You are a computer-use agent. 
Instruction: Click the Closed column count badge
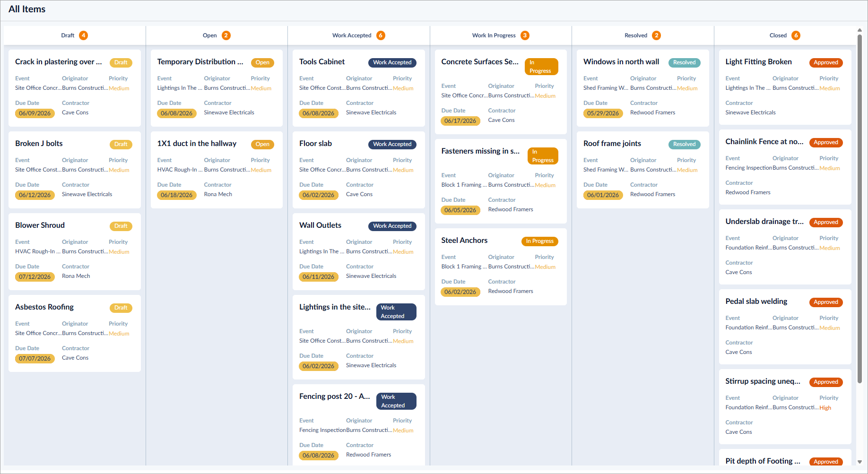(x=796, y=35)
